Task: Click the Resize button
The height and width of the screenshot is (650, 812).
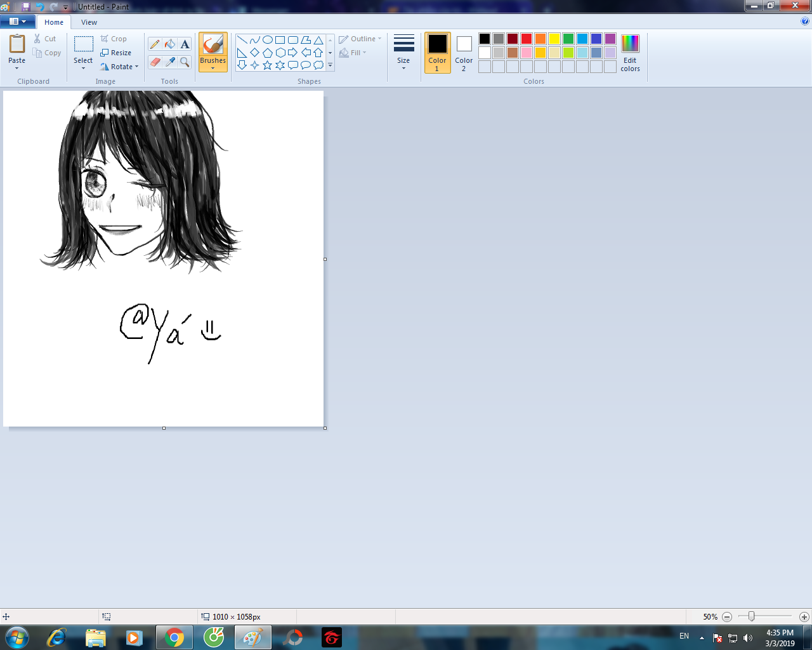Action: (x=116, y=53)
